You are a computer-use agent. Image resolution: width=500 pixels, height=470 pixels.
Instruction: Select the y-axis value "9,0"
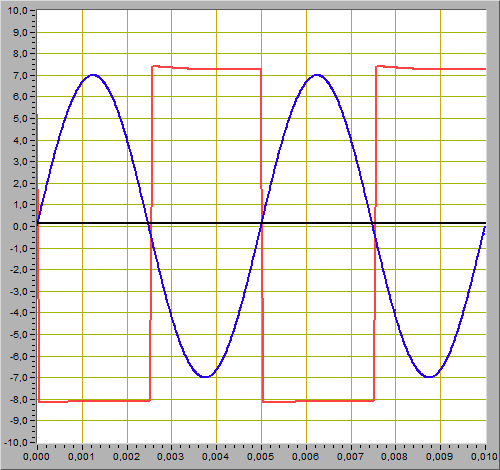tap(20, 32)
